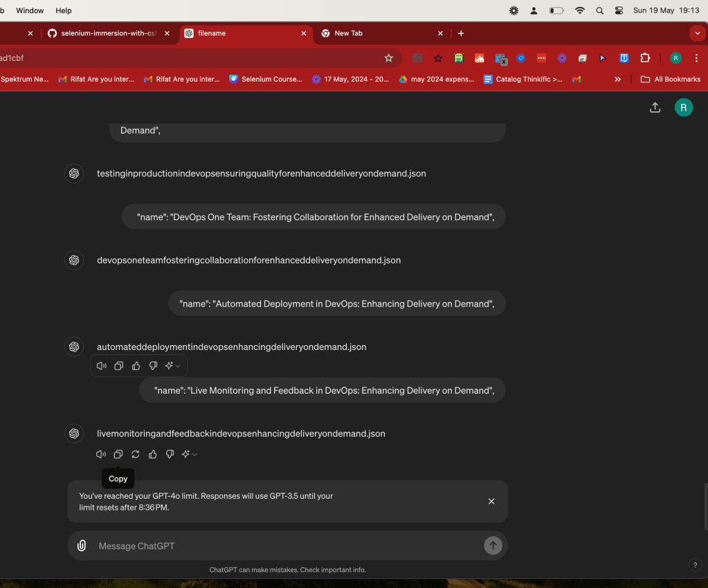Read aloud the livemonitoringandfeedback response

(101, 454)
